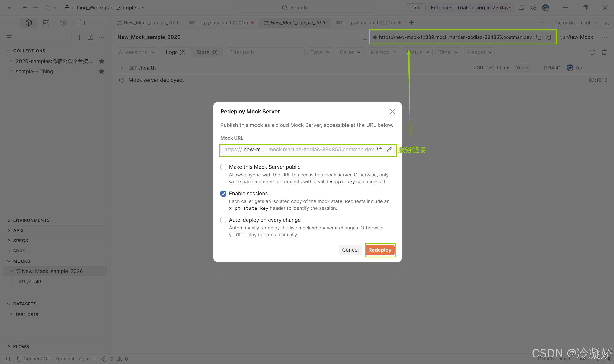Viewport: 614px width, 364px height.
Task: Click the View Mock button
Action: pyautogui.click(x=576, y=37)
